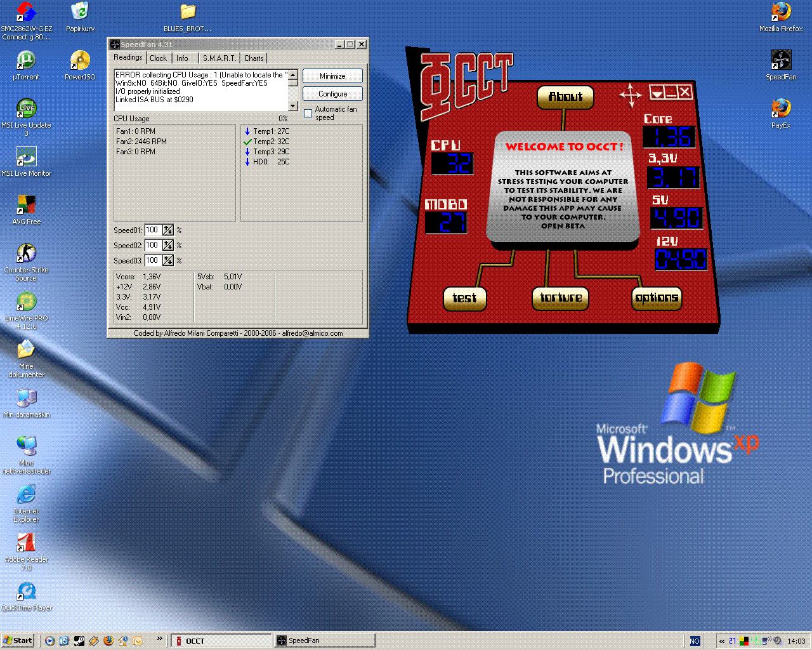Open the Papirkurv recycle bin icon
This screenshot has width=812, height=650.
pyautogui.click(x=80, y=17)
